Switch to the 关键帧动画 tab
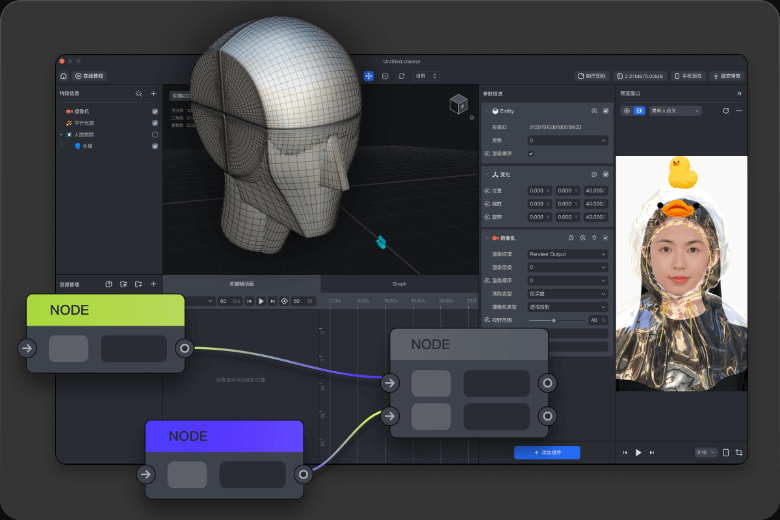 [x=241, y=284]
